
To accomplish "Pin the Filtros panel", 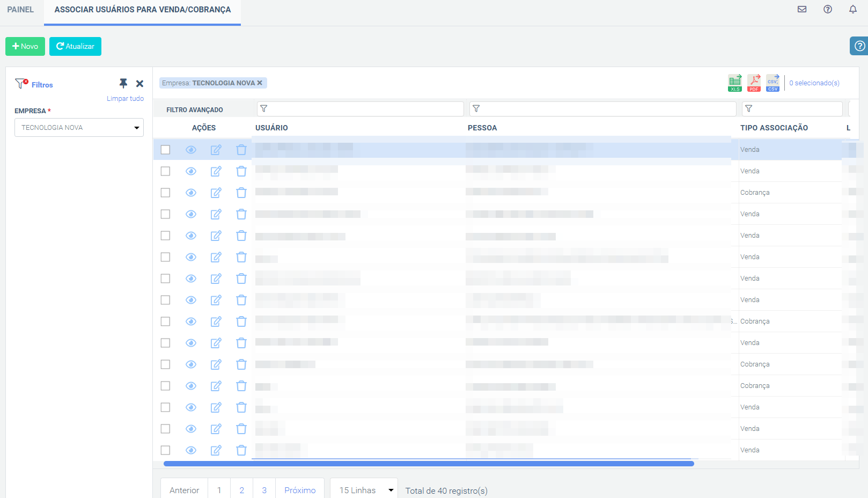I will pyautogui.click(x=123, y=83).
